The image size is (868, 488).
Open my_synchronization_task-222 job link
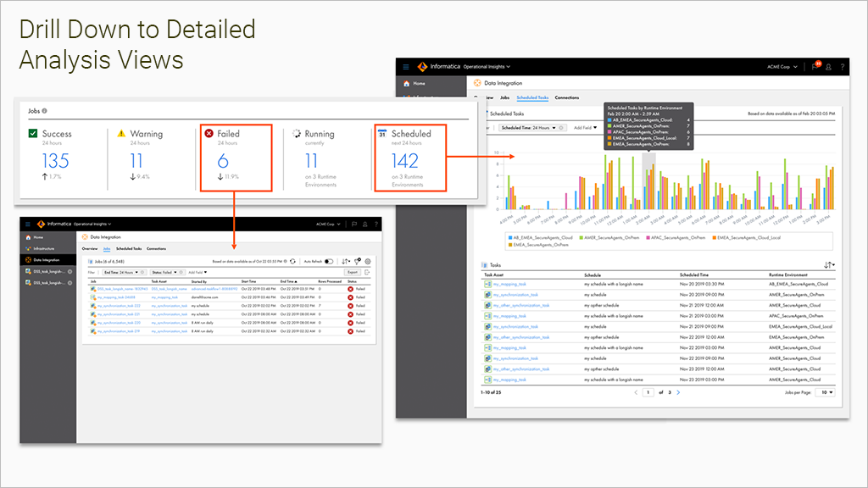pos(119,305)
